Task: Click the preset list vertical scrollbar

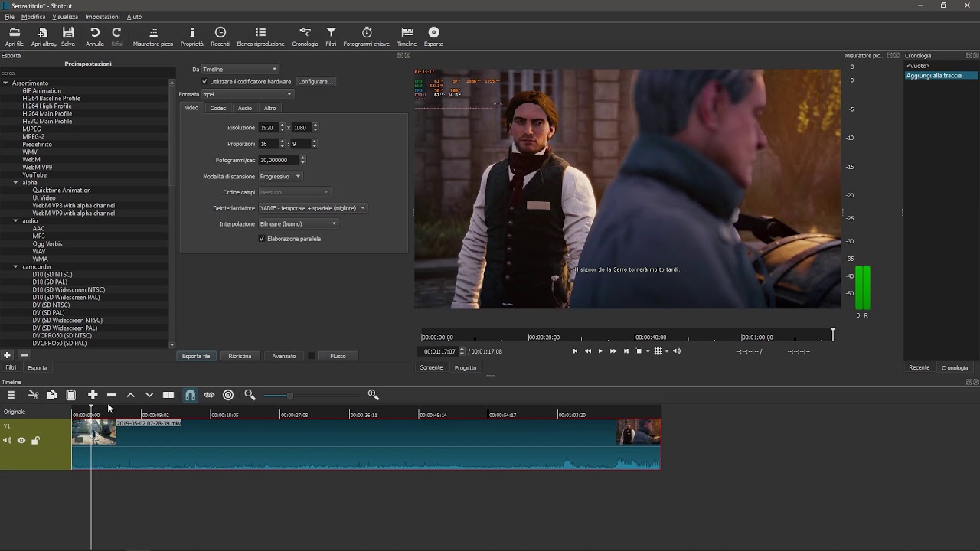Action: point(171,214)
